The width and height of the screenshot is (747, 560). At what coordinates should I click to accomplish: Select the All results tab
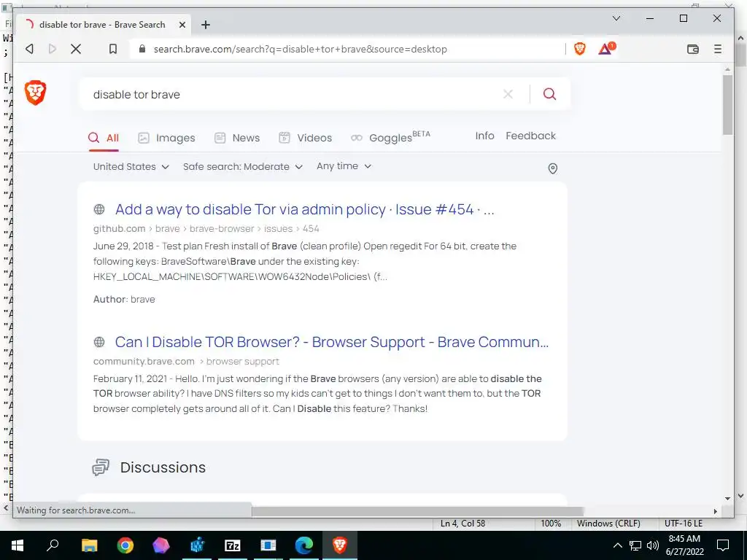[x=104, y=138]
